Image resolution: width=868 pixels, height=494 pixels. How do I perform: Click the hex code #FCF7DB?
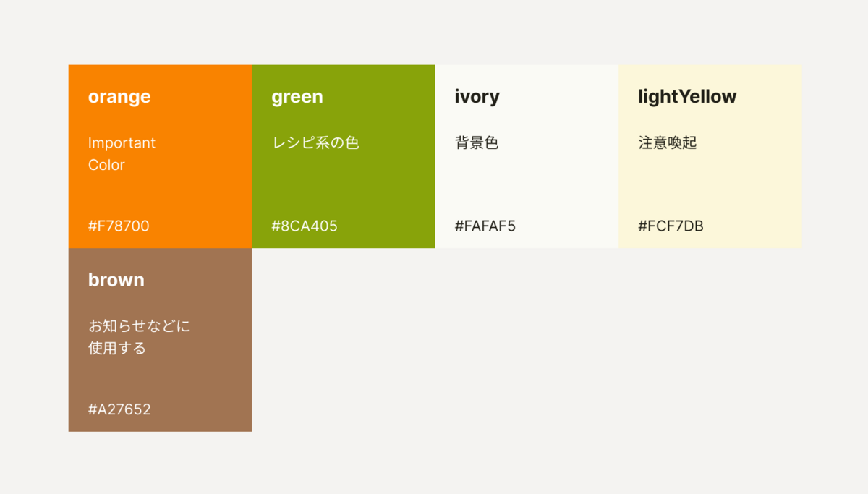671,226
